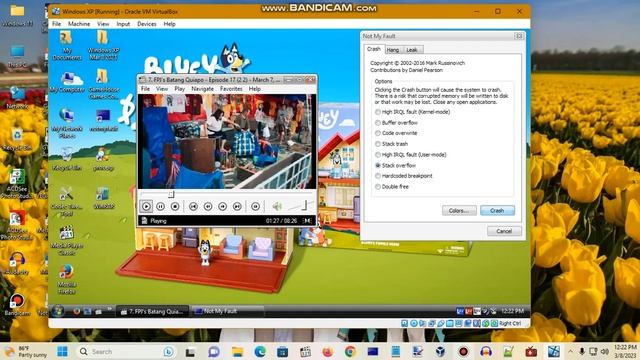Select Code overwrite option
This screenshot has height=360, width=640.
[x=396, y=133]
